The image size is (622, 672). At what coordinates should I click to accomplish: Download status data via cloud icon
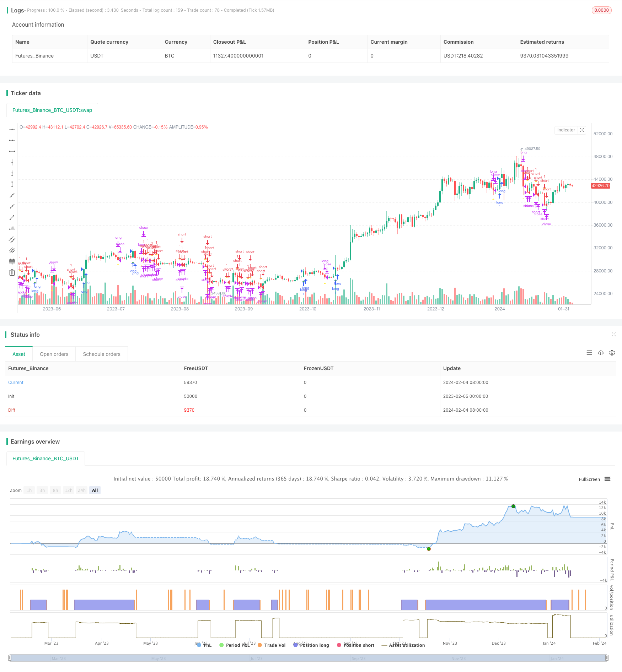click(601, 353)
